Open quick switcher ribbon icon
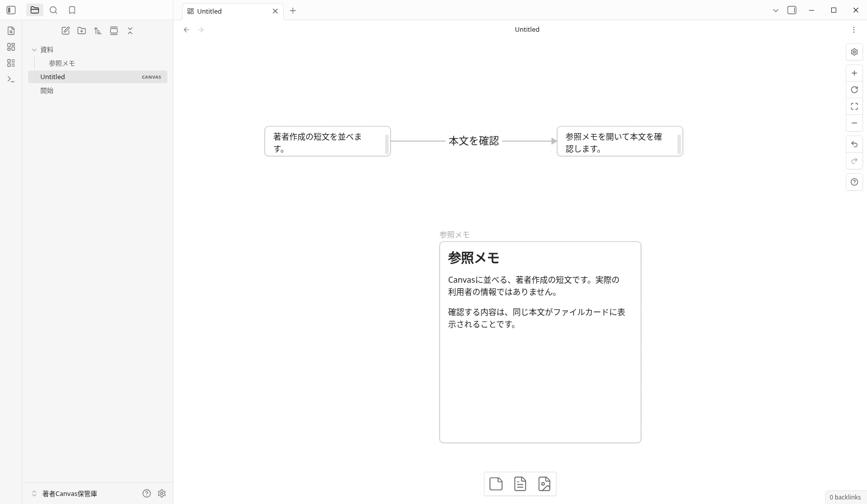Screen dimensions: 867x504 11,31
